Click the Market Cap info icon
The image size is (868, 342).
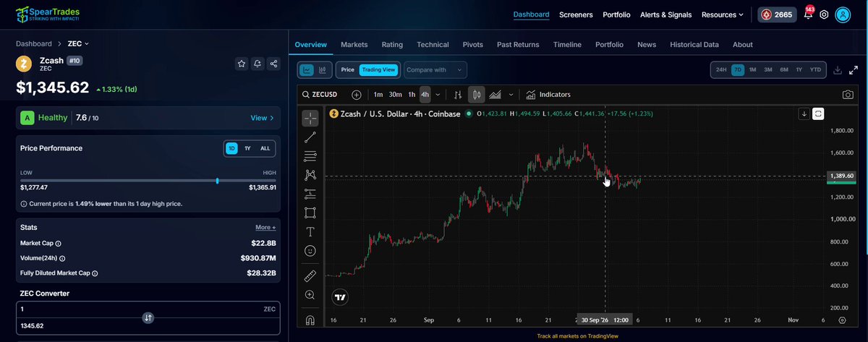tap(59, 244)
